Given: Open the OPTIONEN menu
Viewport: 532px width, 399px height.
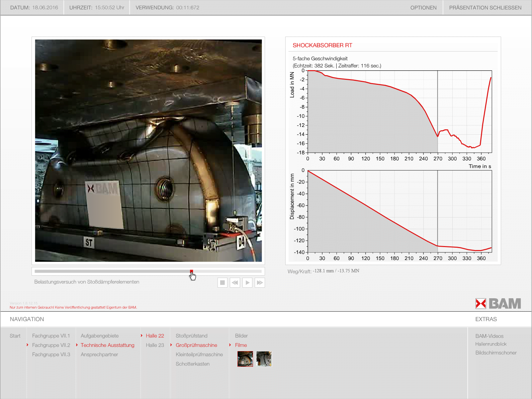Looking at the screenshot, I should 423,8.
